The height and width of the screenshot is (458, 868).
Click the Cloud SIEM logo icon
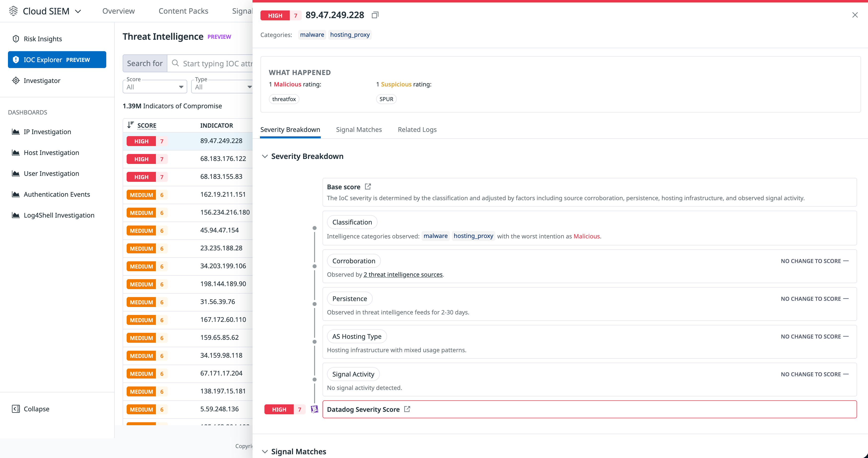13,11
